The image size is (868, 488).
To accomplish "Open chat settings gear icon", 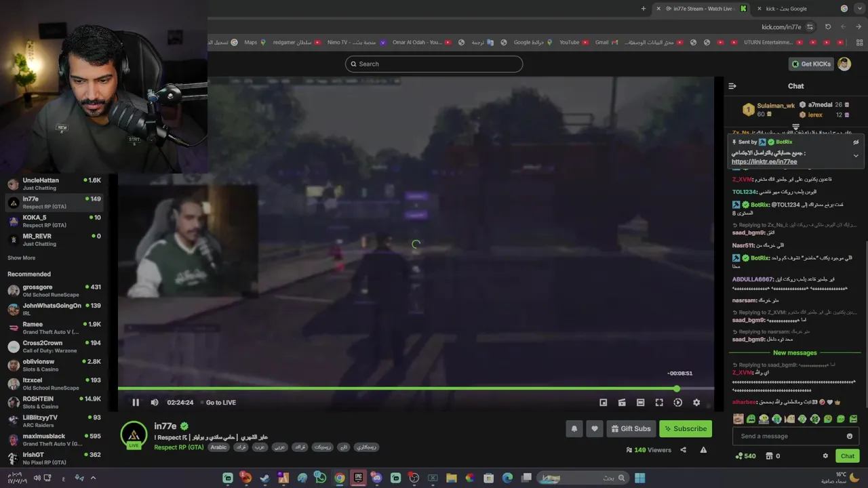I will point(825,456).
